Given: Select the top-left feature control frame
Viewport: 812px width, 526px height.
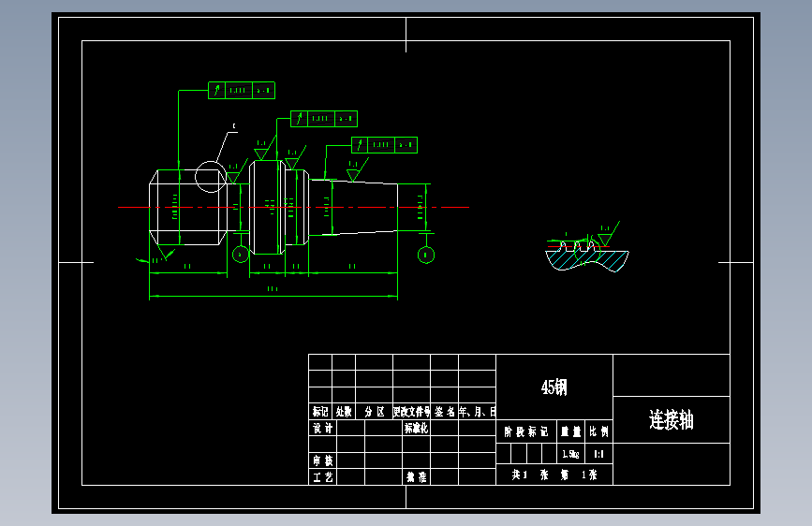Looking at the screenshot, I should 242,90.
